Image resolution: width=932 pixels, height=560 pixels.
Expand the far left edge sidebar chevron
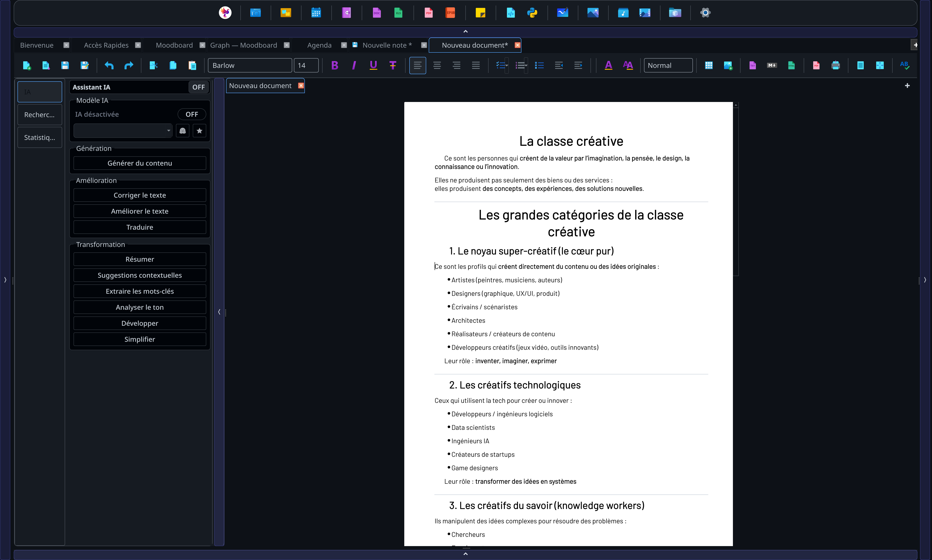click(x=5, y=280)
